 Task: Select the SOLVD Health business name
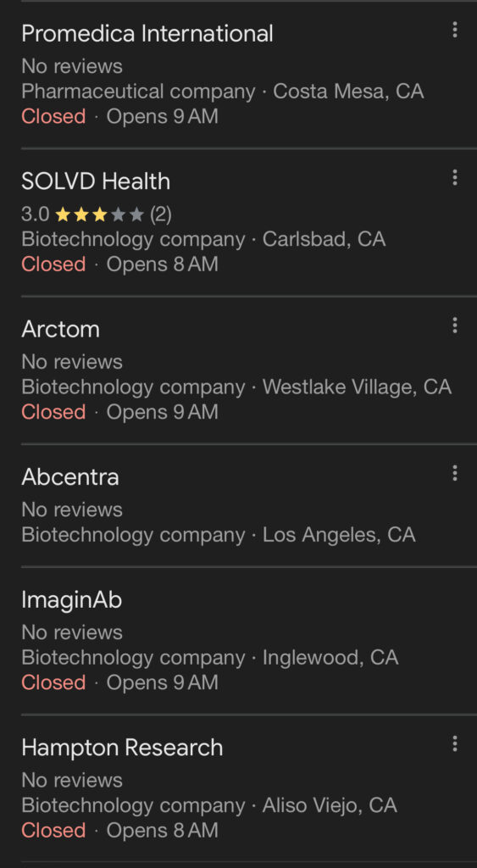(96, 181)
